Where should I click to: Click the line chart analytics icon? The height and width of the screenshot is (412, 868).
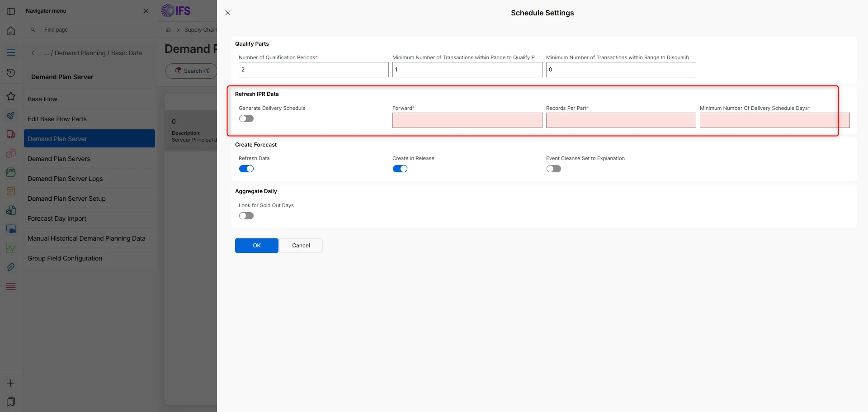[11, 248]
